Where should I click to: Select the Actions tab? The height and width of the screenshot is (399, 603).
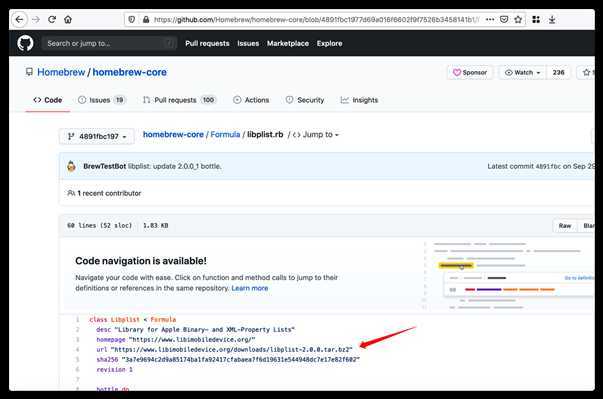(251, 100)
